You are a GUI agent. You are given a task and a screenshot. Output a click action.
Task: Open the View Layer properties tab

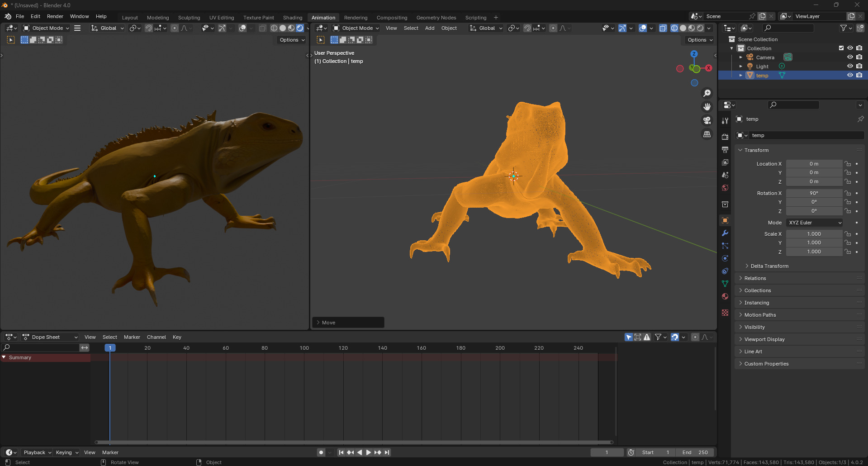(725, 162)
